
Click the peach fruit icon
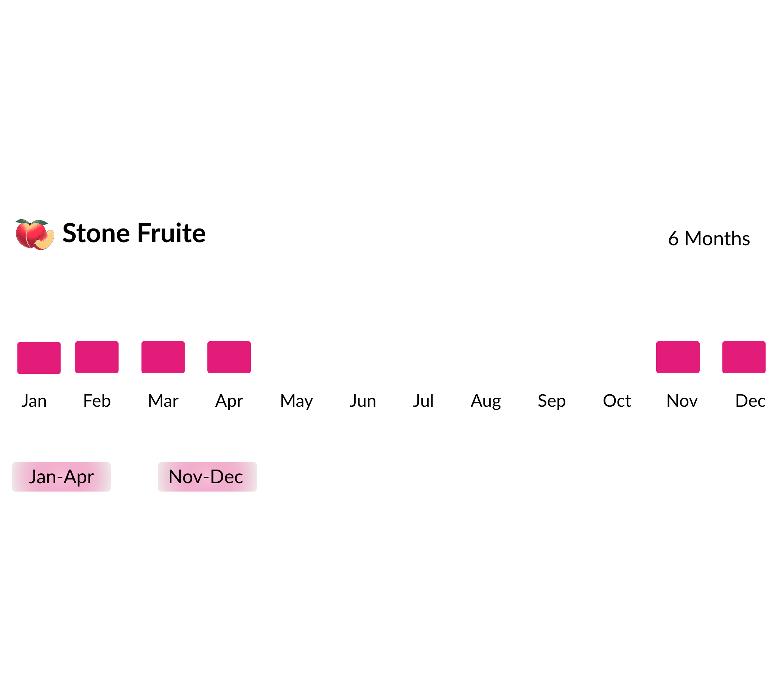34,235
